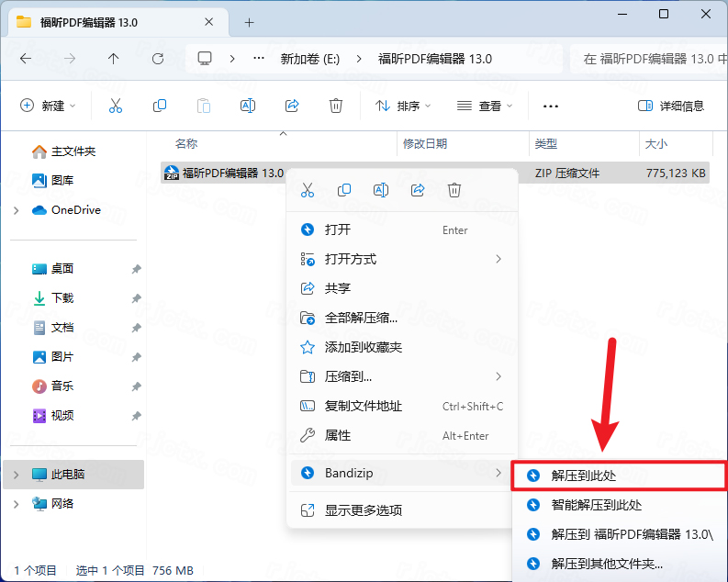This screenshot has height=582, width=728.
Task: Click the Delete icon in the context menu
Action: point(454,190)
